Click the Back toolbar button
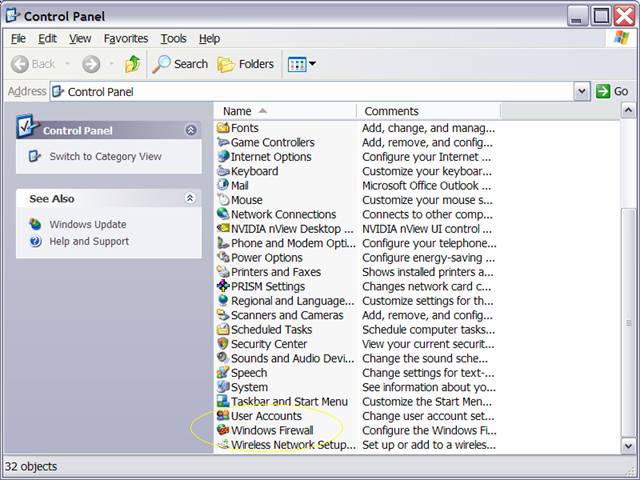This screenshot has width=640, height=480. [x=33, y=64]
